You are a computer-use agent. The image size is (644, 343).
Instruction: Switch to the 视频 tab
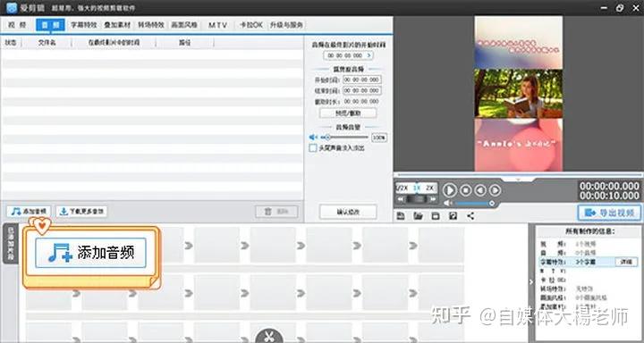click(x=17, y=25)
